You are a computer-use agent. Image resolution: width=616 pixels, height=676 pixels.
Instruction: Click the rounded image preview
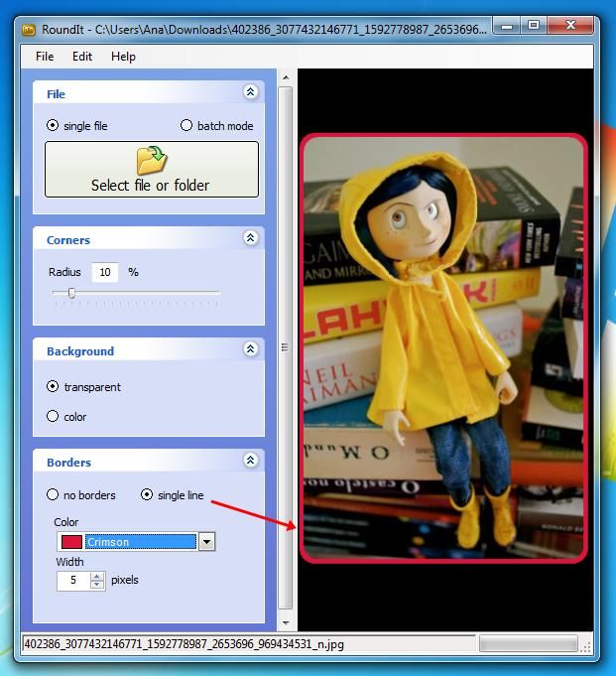(x=443, y=348)
